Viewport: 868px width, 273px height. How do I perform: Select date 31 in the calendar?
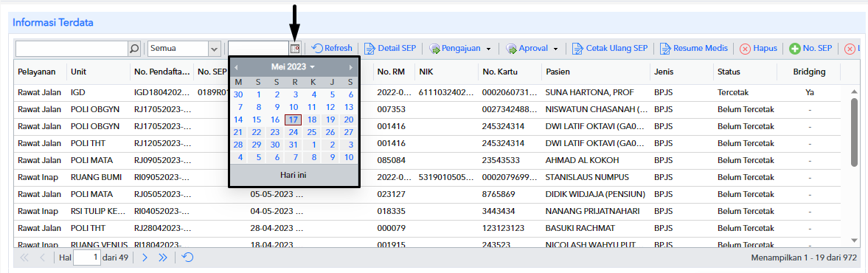click(294, 145)
